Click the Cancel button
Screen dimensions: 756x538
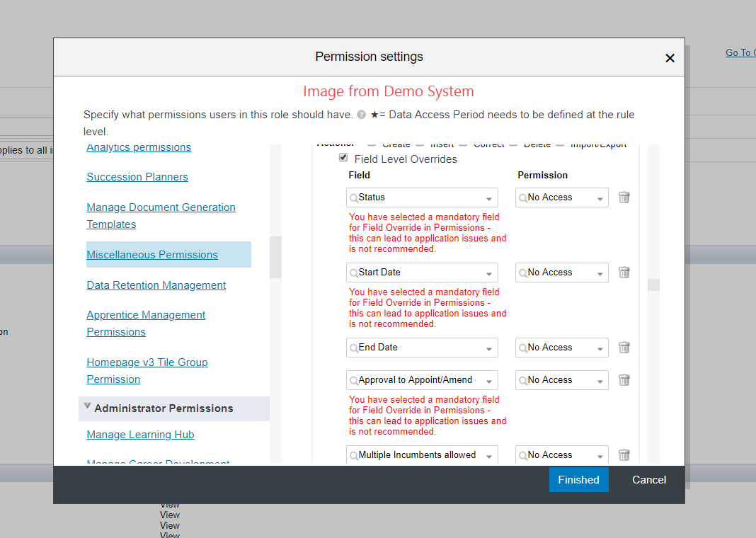649,480
